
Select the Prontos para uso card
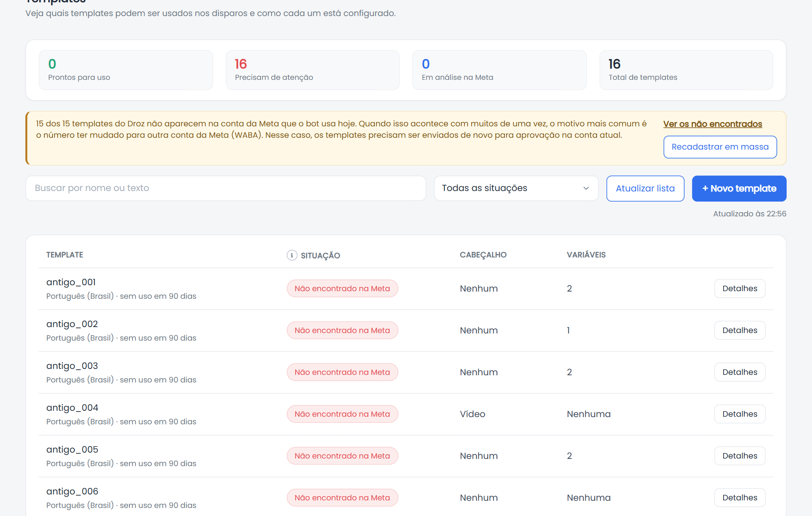click(x=126, y=70)
